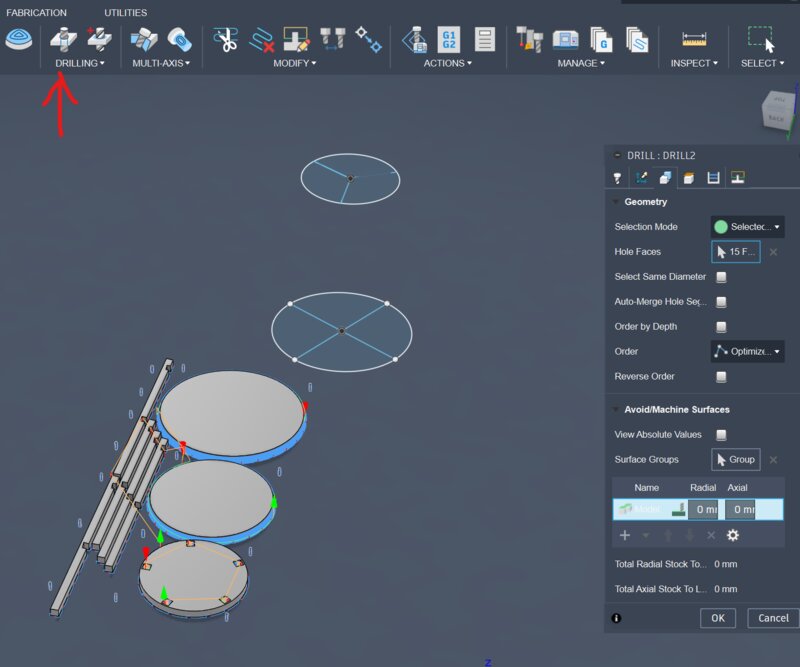Open the surface group gear settings
This screenshot has width=800, height=667.
tap(733, 535)
